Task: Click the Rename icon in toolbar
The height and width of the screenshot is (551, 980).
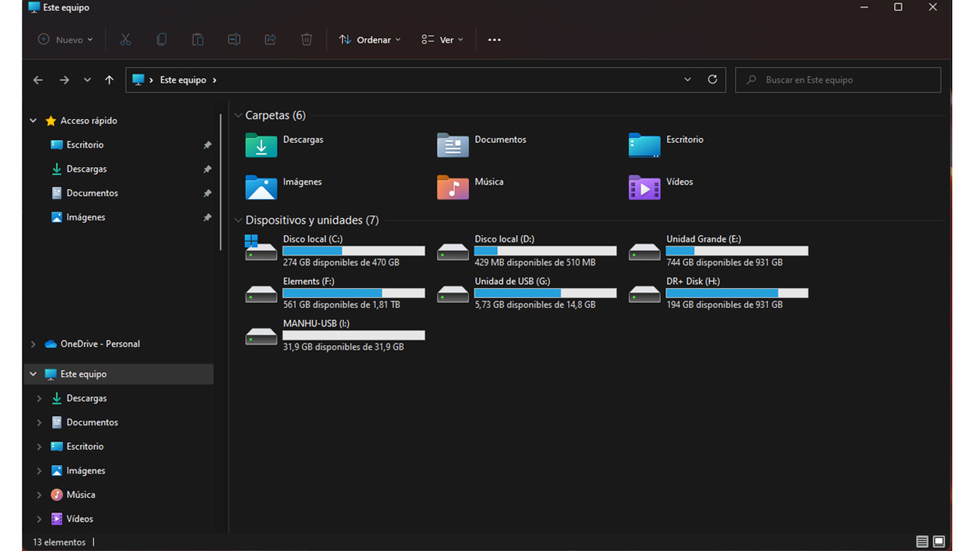Action: pos(234,40)
